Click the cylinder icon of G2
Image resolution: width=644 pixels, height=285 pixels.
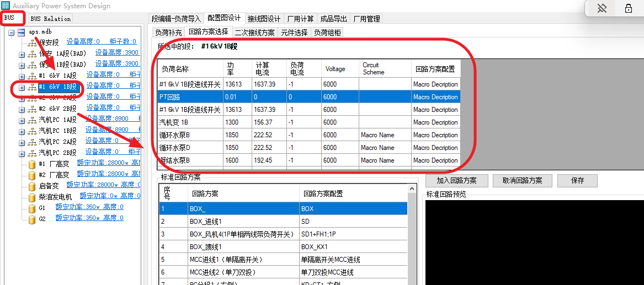coord(32,219)
